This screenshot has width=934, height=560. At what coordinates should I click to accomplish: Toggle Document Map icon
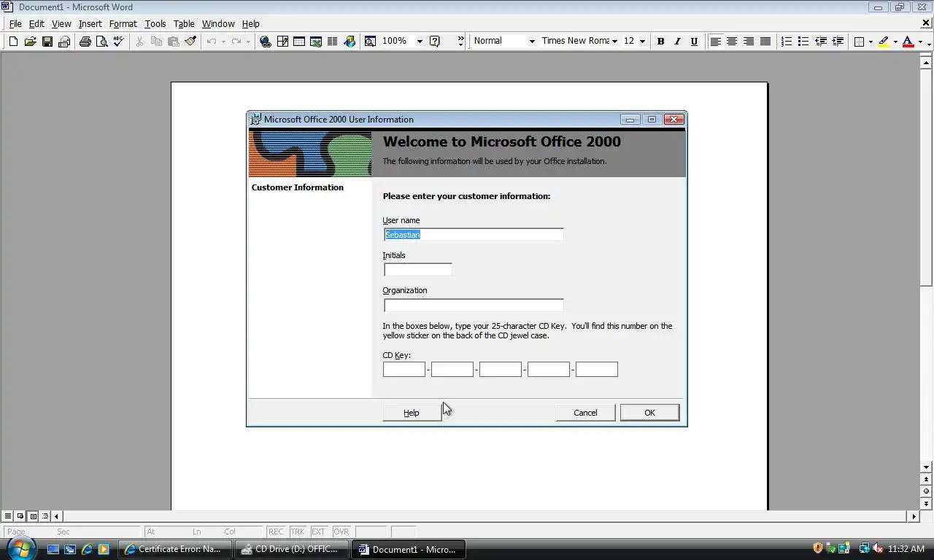coord(370,42)
